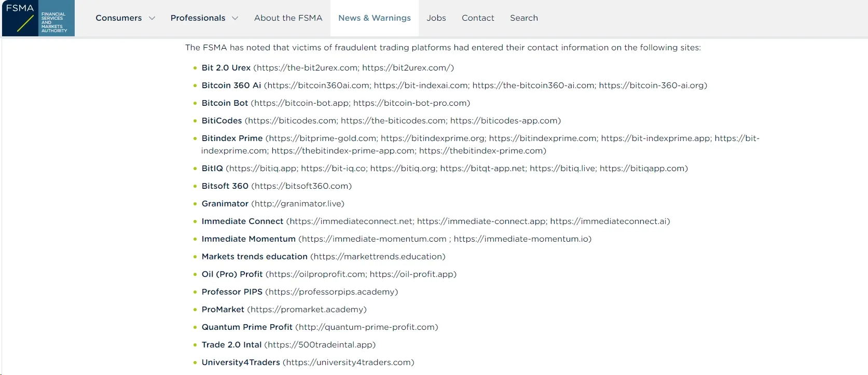
Task: Click the https://bitcoin-360-ai.org URL text
Action: [x=652, y=86]
